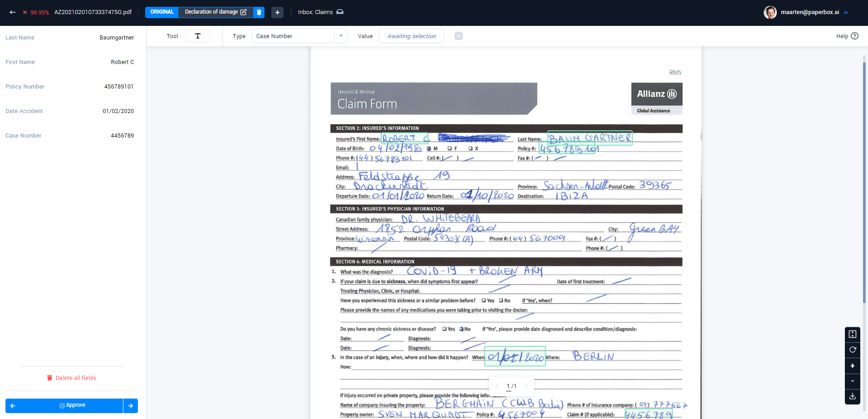Select the Text selection tool

pyautogui.click(x=197, y=35)
